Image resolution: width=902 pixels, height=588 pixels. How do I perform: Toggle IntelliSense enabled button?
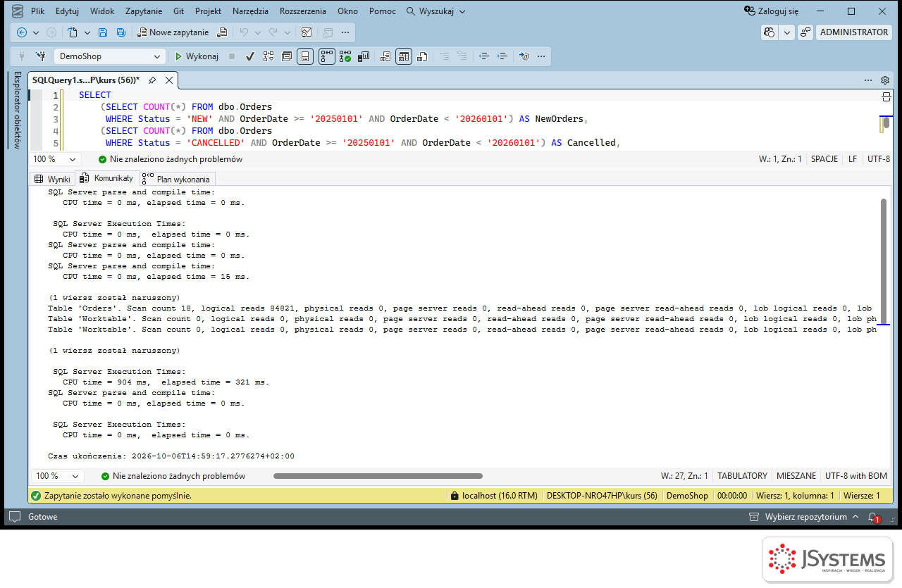coord(305,56)
